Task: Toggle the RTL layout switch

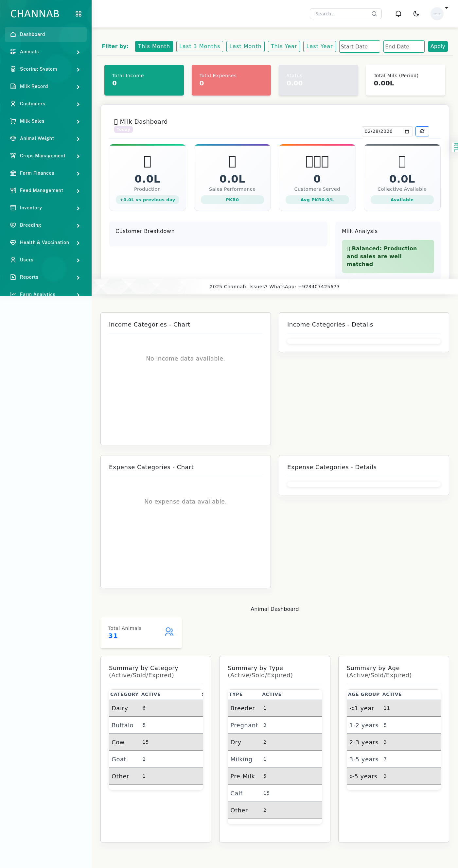Action: coord(455,147)
